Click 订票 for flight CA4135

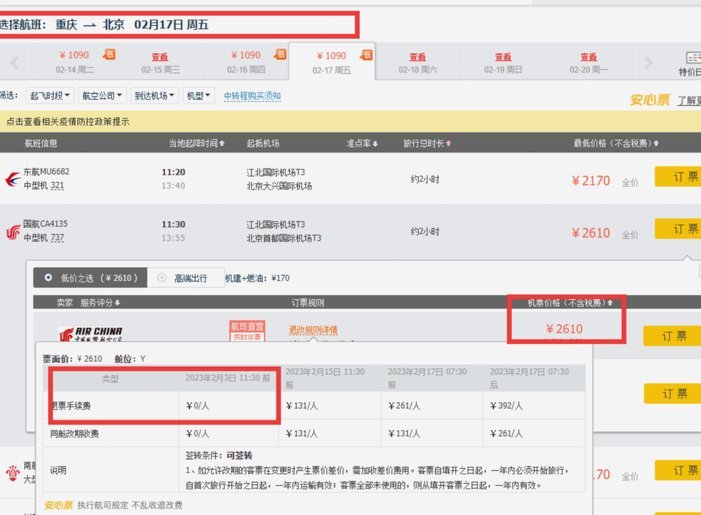coord(678,229)
